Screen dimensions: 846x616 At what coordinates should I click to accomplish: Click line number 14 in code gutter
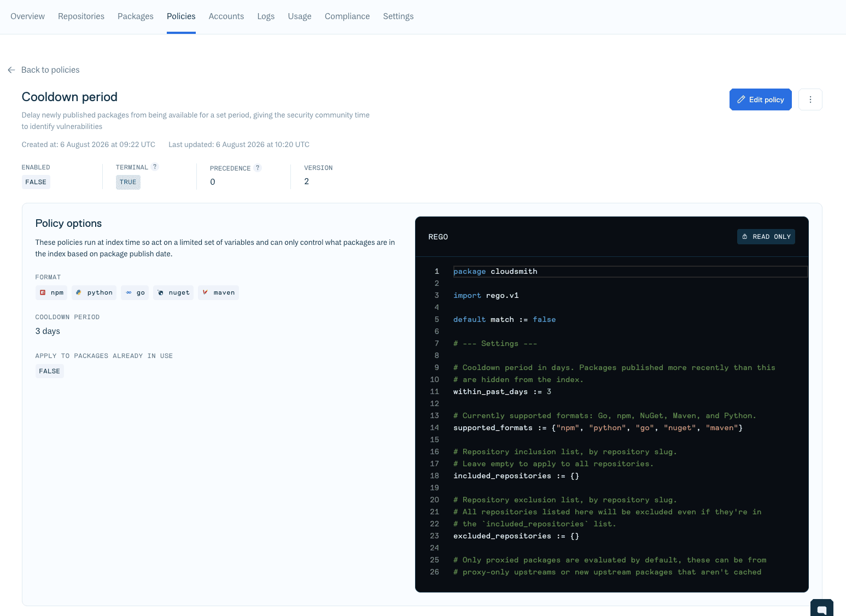(x=434, y=428)
